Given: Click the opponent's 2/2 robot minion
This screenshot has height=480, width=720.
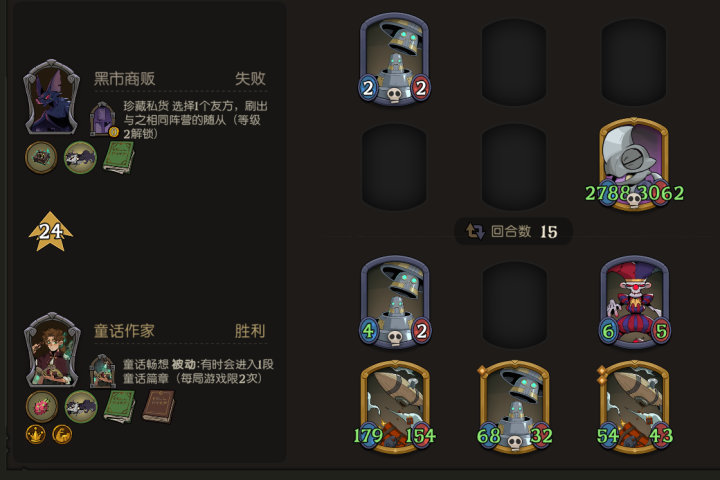Looking at the screenshot, I should click(x=394, y=59).
